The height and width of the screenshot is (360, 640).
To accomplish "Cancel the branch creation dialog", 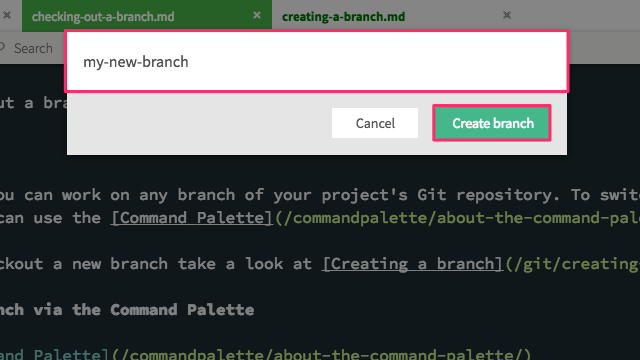I will pyautogui.click(x=375, y=123).
